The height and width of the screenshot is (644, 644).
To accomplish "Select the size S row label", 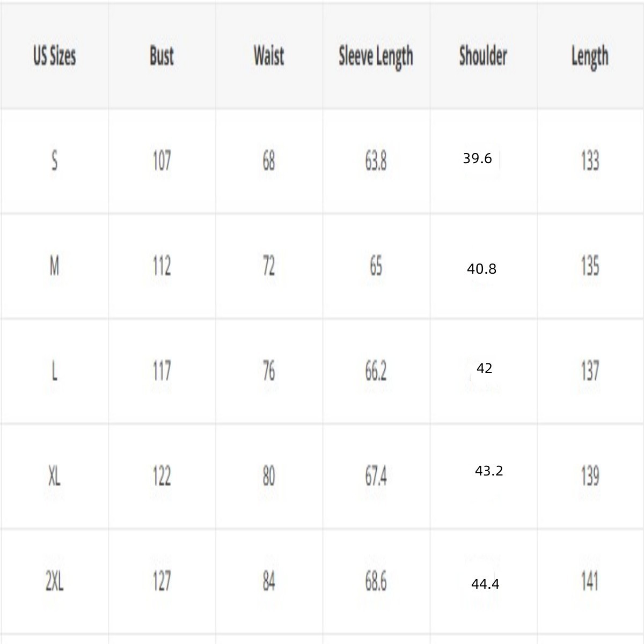I will click(x=54, y=160).
